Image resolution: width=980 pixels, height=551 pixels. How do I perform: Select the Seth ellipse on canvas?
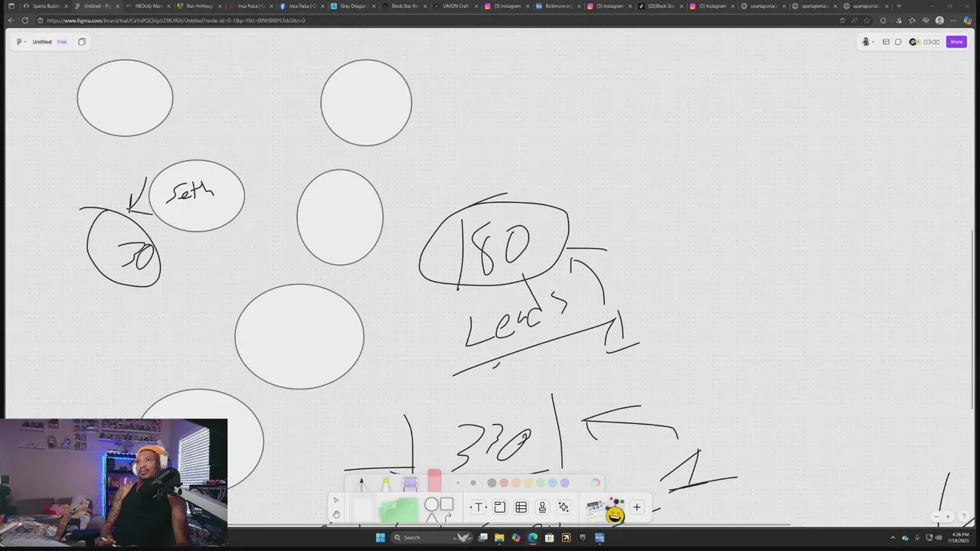(197, 196)
